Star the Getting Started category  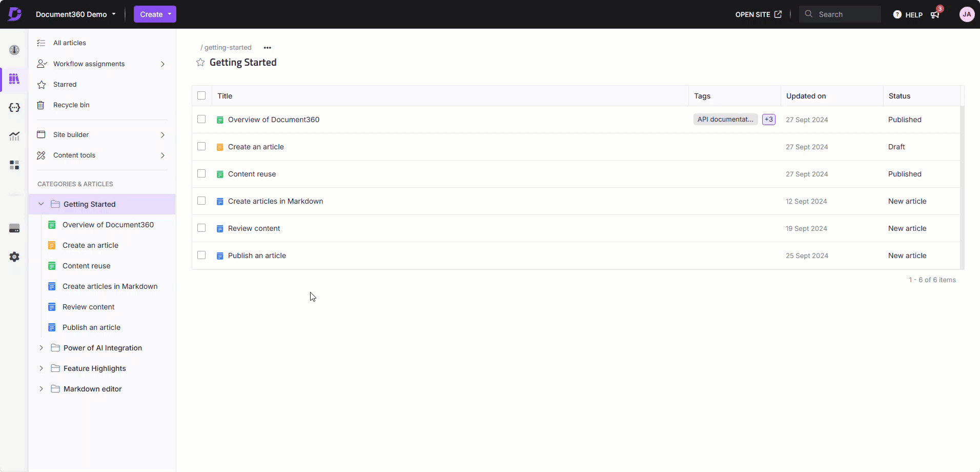[x=200, y=62]
